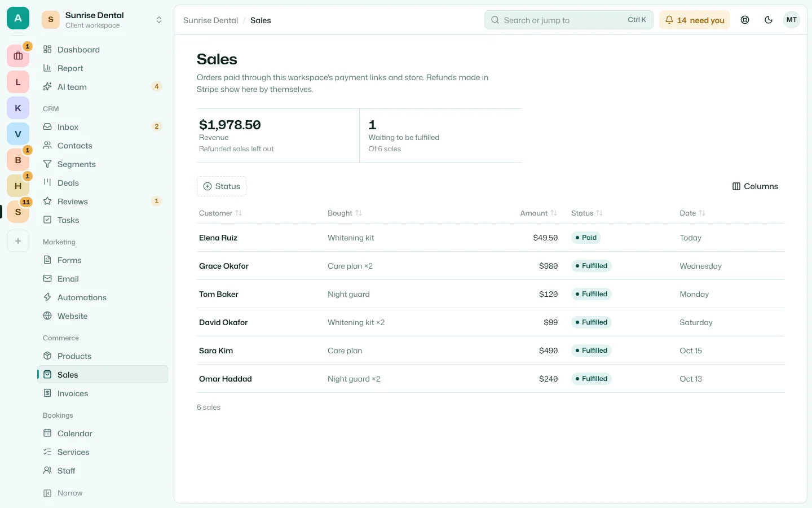Sort table by Status column
This screenshot has width=812, height=508.
click(587, 213)
